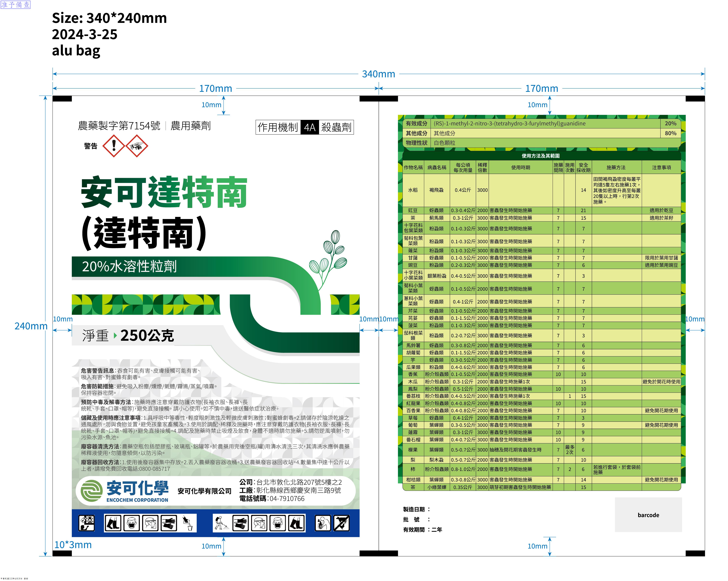Click the 有效期間：二年 line
The image size is (728, 581).
point(423,530)
